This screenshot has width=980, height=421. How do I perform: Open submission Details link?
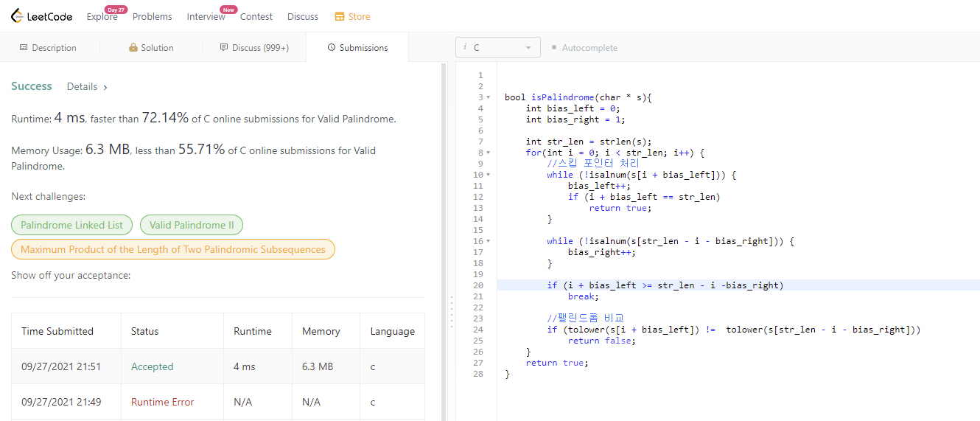coord(87,86)
